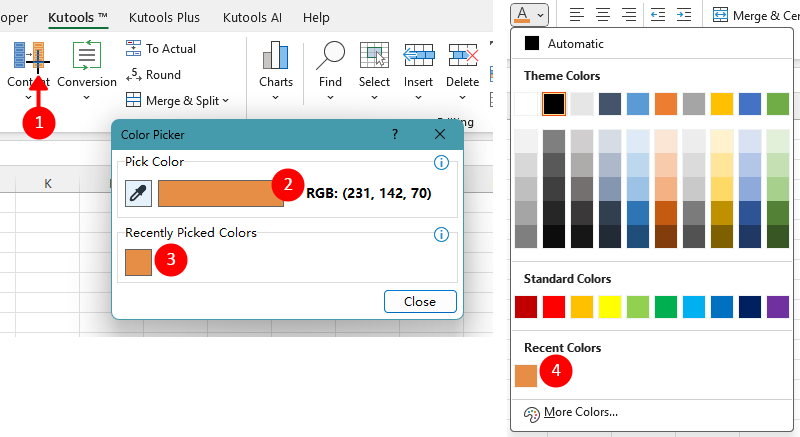Select dark red standard color
The height and width of the screenshot is (437, 800).
tap(526, 307)
